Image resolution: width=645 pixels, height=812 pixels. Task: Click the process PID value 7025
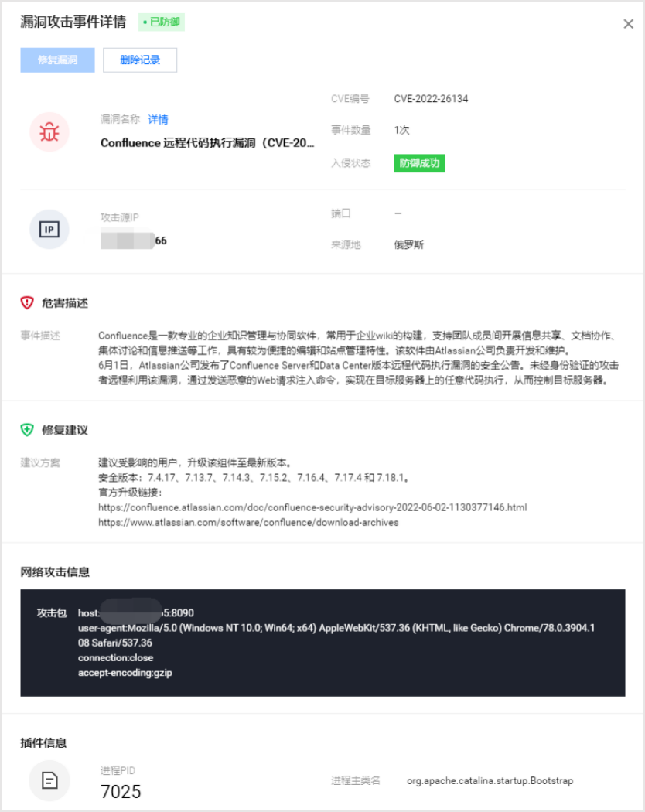(x=121, y=792)
